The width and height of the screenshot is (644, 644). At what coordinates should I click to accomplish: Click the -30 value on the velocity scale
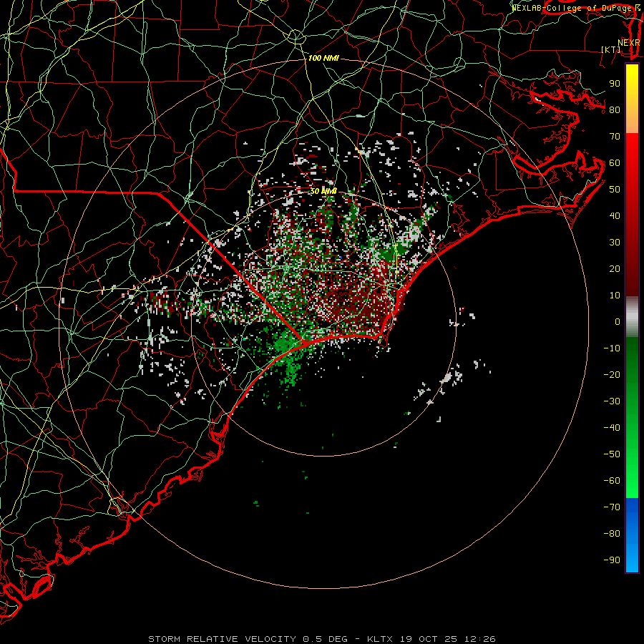point(612,401)
